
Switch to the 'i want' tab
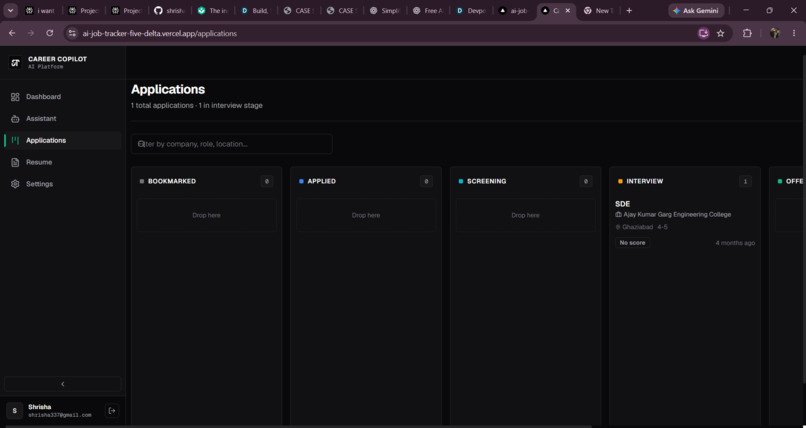tap(41, 11)
